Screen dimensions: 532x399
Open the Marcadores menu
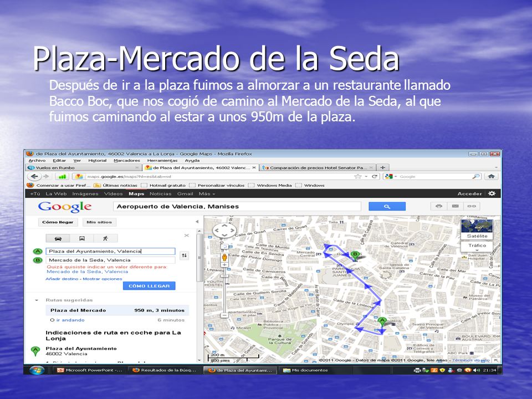click(x=126, y=161)
